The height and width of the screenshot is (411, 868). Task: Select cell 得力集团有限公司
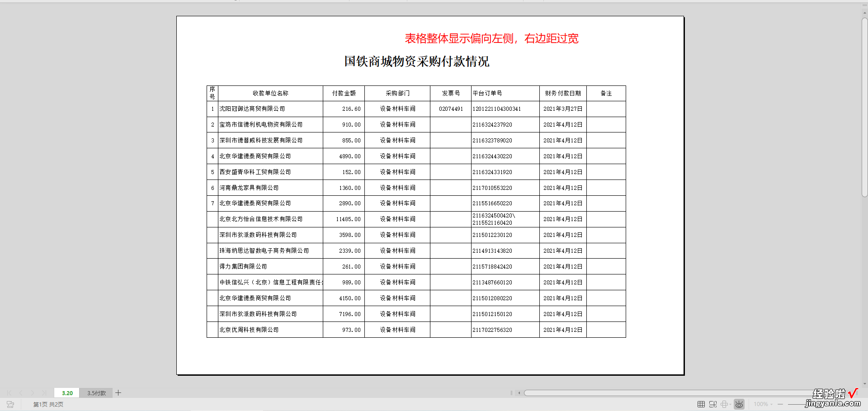pyautogui.click(x=270, y=267)
